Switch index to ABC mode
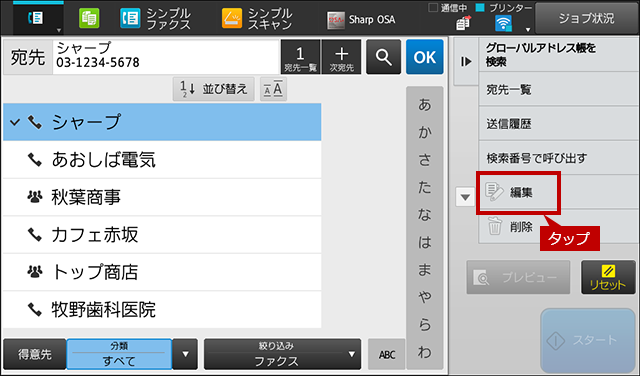This screenshot has height=376, width=640. tap(387, 354)
